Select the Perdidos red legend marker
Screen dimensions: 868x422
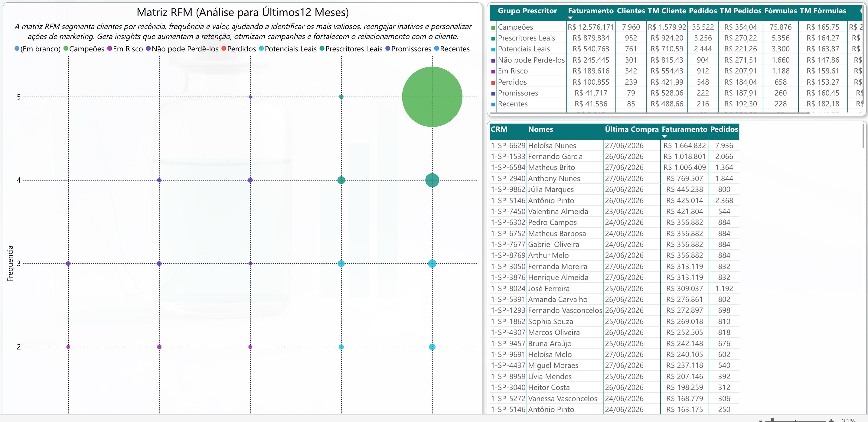[x=224, y=49]
